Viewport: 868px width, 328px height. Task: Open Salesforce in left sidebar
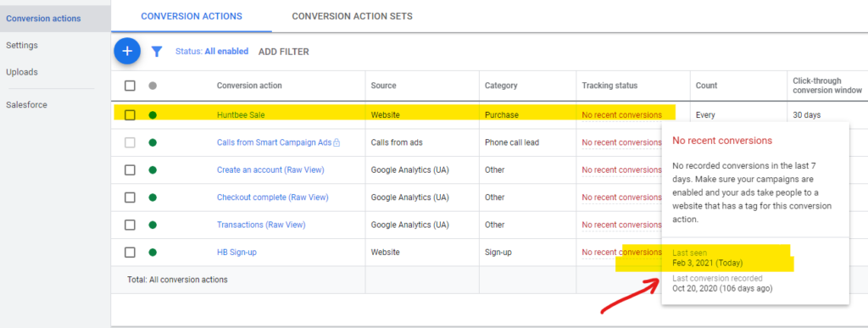[x=26, y=104]
